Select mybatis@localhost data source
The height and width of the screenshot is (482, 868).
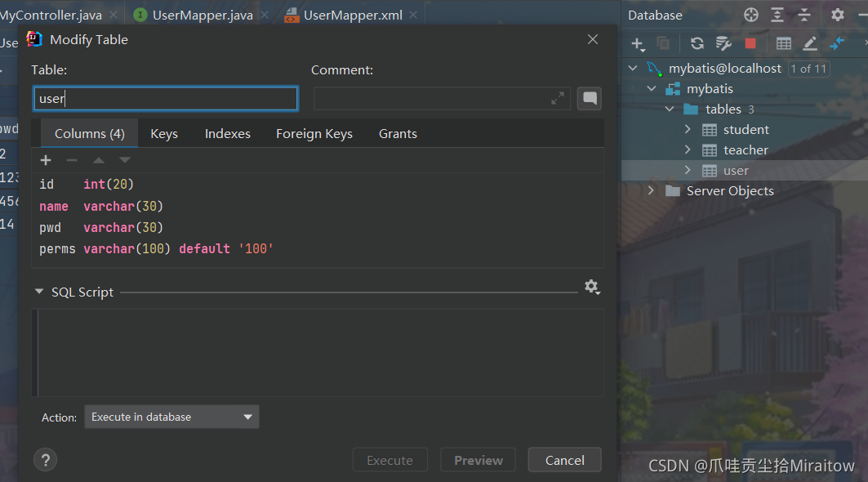[x=724, y=68]
